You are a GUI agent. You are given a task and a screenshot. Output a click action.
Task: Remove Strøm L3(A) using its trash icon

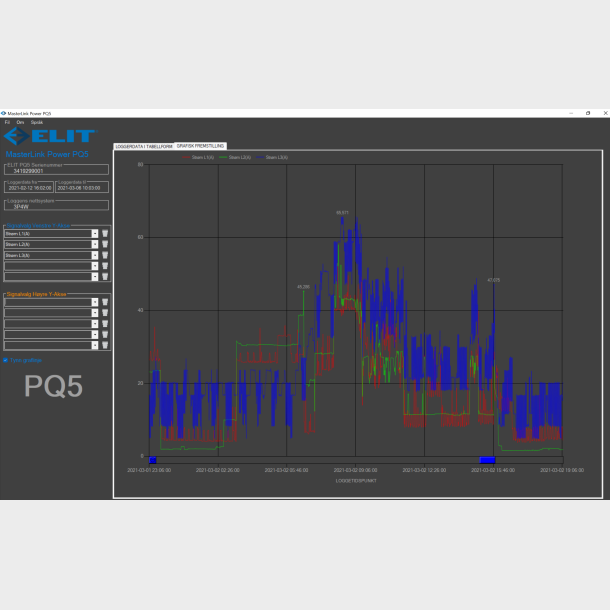click(x=105, y=255)
